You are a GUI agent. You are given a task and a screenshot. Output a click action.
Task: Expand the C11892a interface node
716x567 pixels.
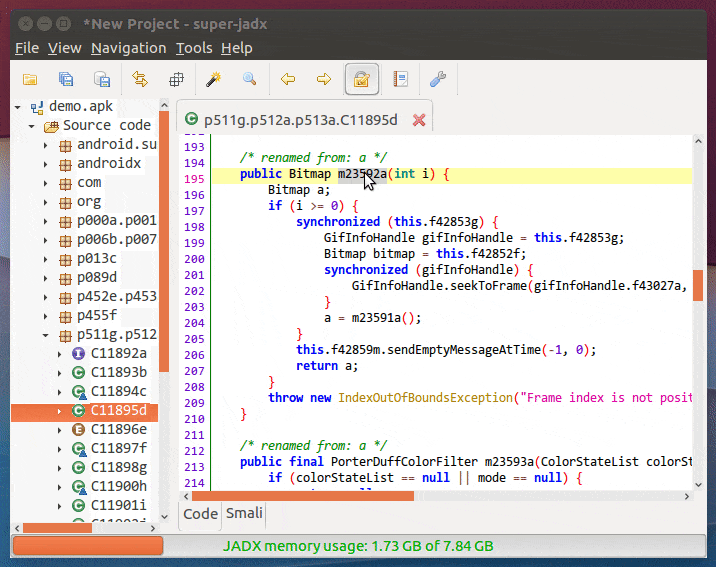click(59, 354)
